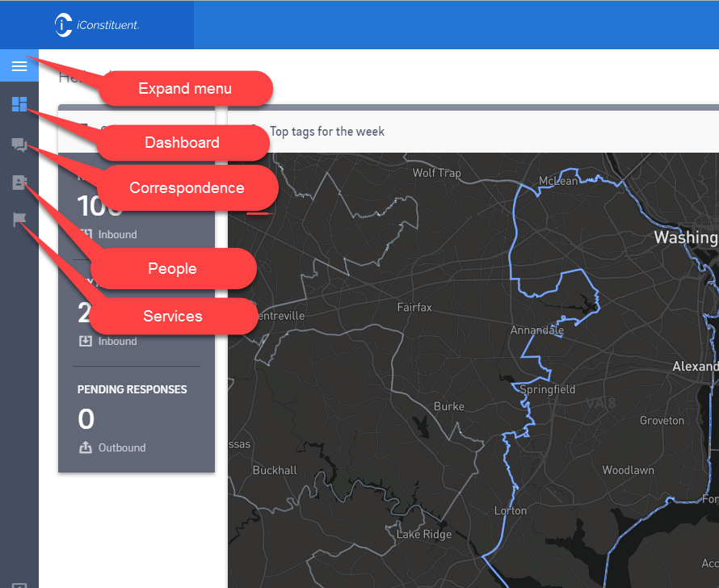Click the 'Fairfax' label on the map
The width and height of the screenshot is (719, 588).
click(x=414, y=307)
